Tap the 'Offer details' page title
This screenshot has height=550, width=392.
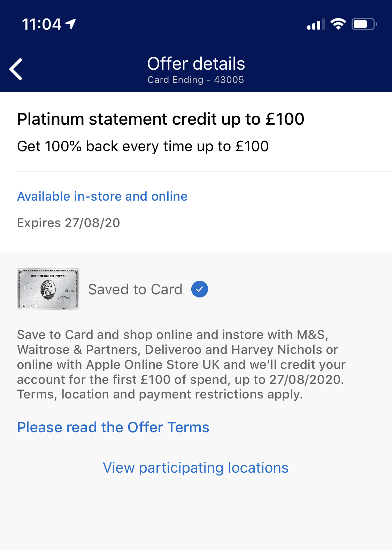196,64
